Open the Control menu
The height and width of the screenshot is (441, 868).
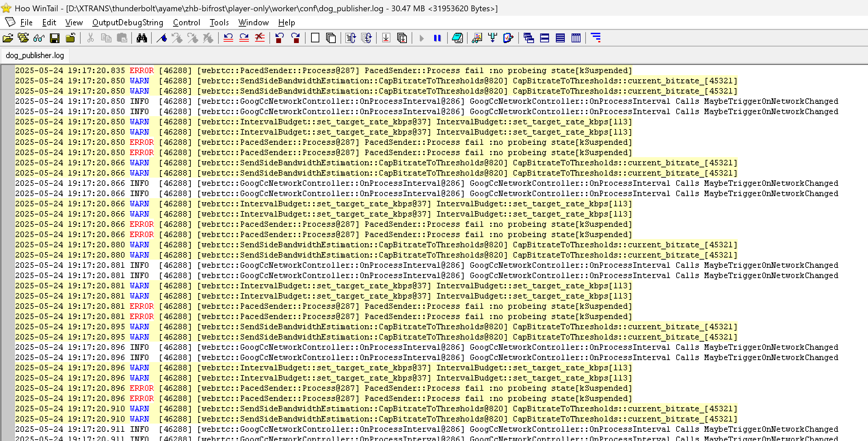click(x=186, y=23)
